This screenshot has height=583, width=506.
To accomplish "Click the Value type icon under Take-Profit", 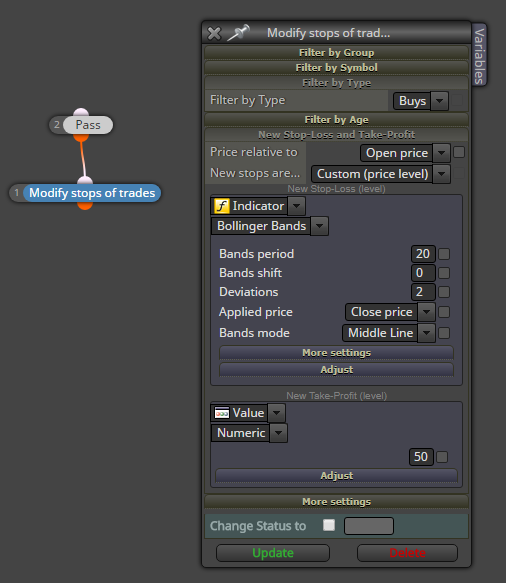I will (x=222, y=413).
